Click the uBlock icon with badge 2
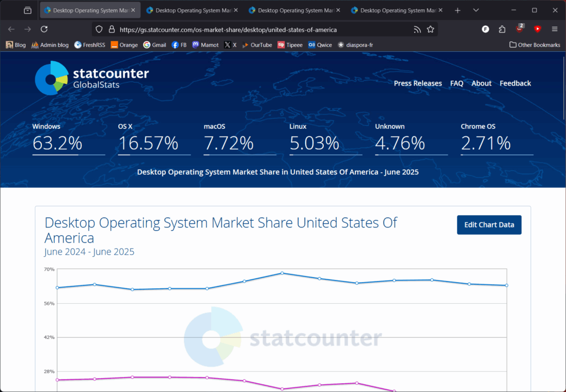This screenshot has width=566, height=392. (x=520, y=29)
